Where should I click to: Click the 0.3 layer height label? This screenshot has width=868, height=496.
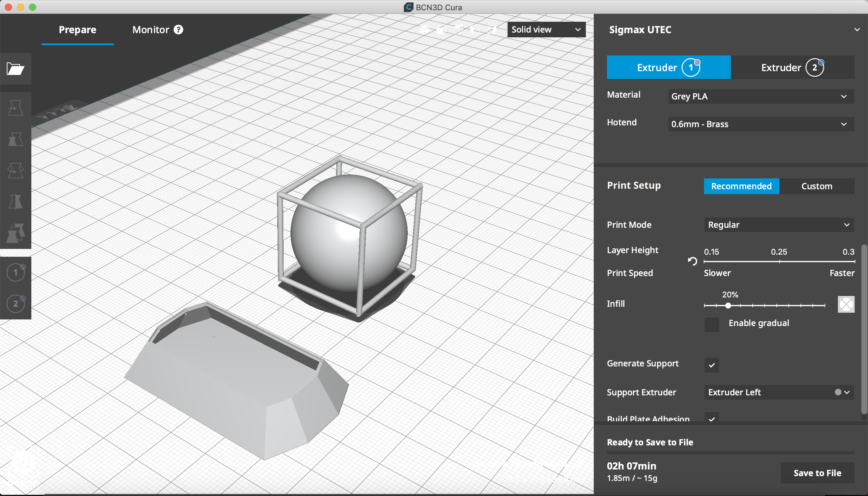click(849, 252)
